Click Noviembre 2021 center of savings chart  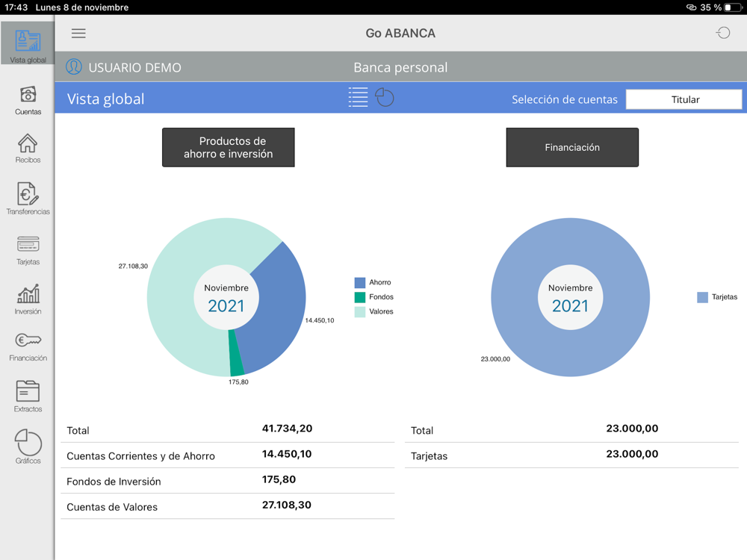click(x=226, y=298)
